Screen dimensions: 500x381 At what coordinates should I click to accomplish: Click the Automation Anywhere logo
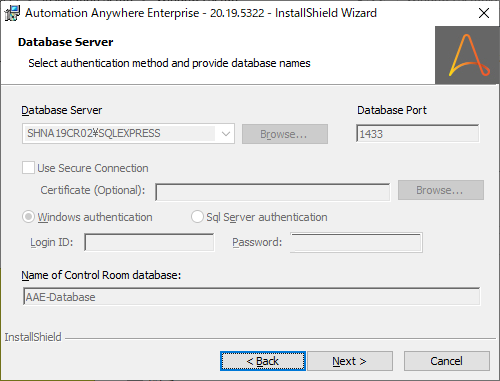pos(468,55)
